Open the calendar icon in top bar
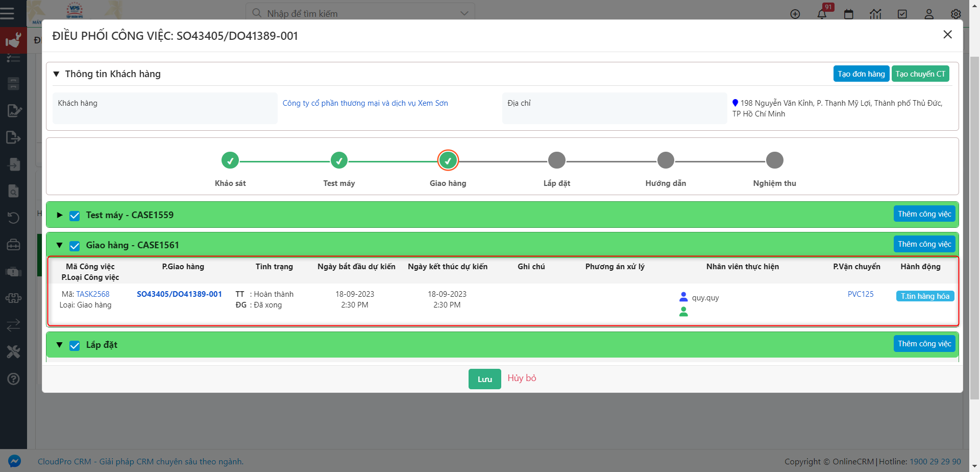This screenshot has height=472, width=980. (x=849, y=14)
